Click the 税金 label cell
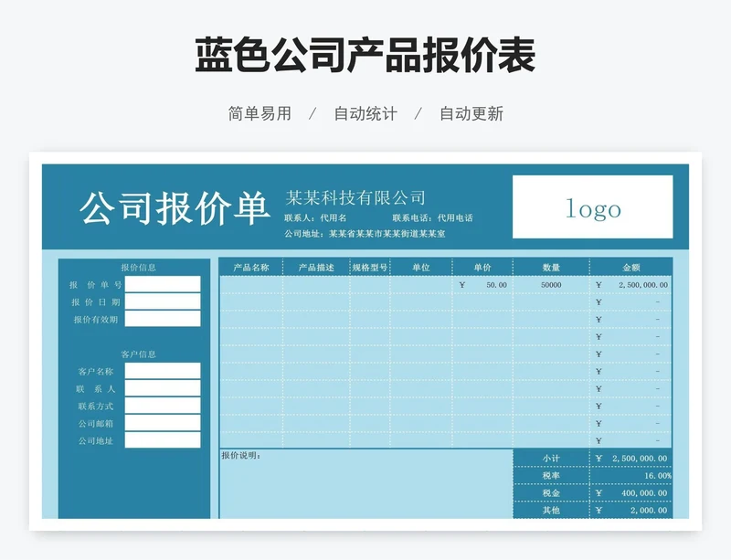This screenshot has width=731, height=560. (551, 493)
